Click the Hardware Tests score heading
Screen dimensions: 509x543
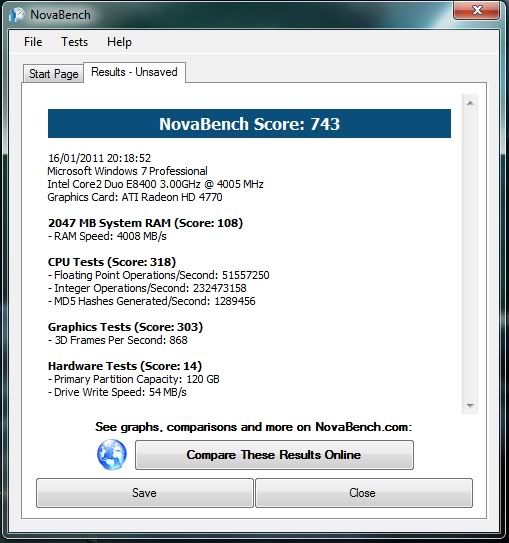pos(125,366)
